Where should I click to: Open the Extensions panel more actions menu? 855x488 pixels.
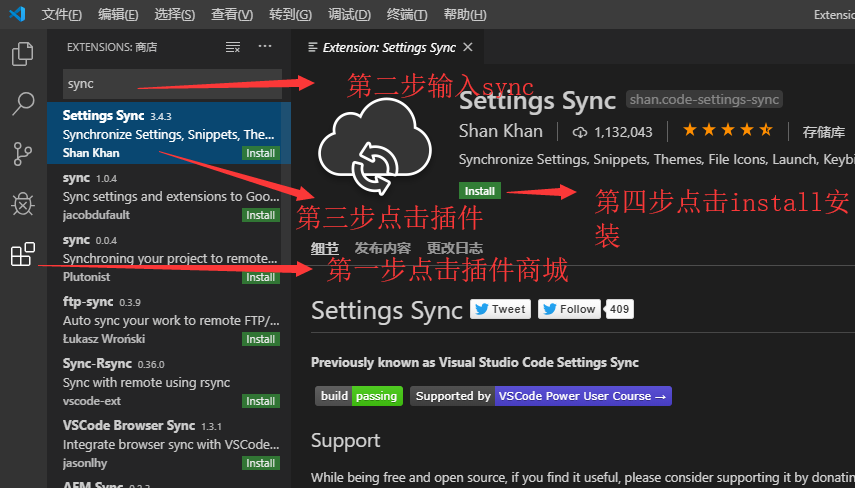pyautogui.click(x=265, y=46)
